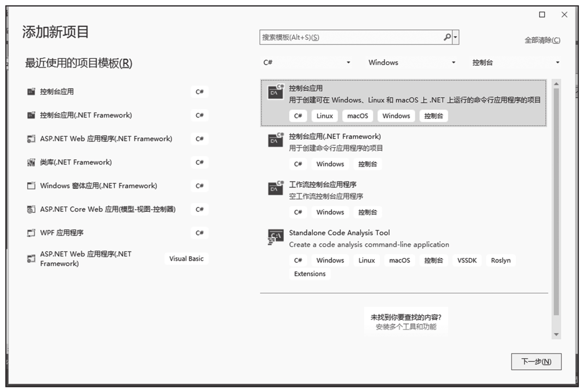Viewport: 584px width, 392px height.
Task: Click the ASP.NET Core Web 应用 icon
Action: tap(31, 210)
